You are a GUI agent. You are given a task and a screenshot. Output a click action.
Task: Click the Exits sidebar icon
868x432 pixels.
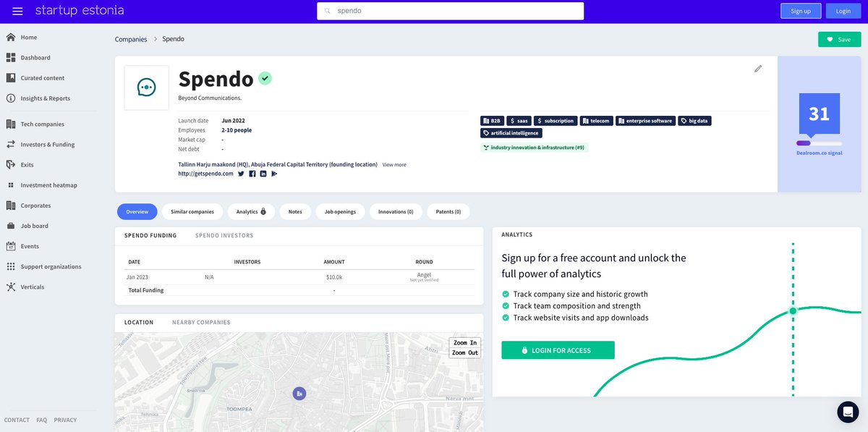point(11,164)
